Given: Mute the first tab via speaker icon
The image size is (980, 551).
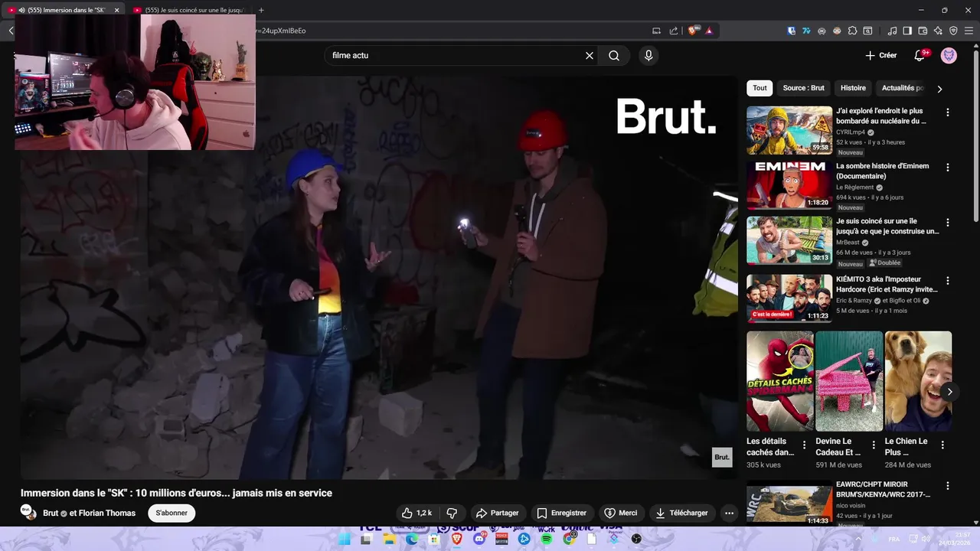Looking at the screenshot, I should click(x=21, y=10).
